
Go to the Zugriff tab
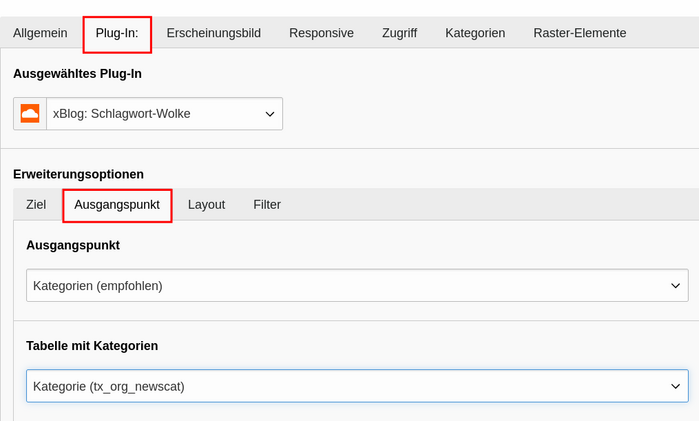tap(399, 33)
